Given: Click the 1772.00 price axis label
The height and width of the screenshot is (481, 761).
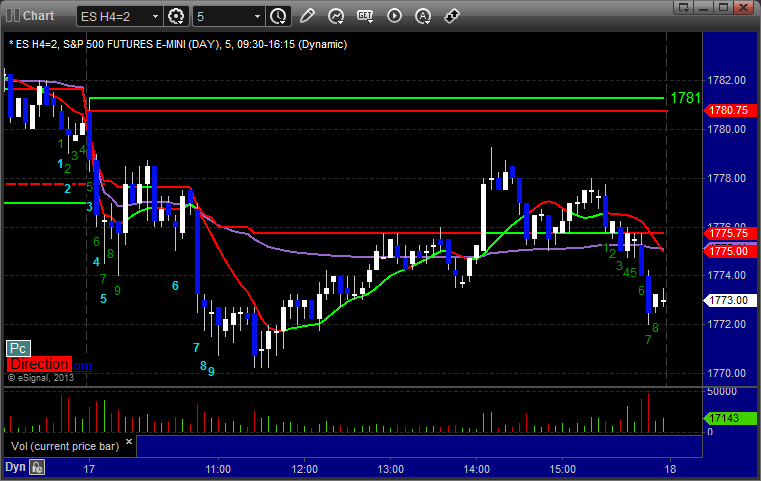Looking at the screenshot, I should 727,324.
